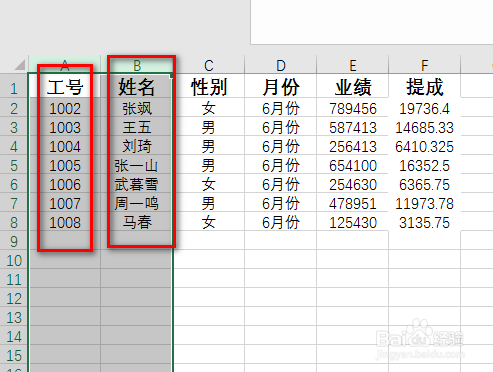Select row 1 header
Viewport: 493px width, 372px height.
tap(14, 88)
